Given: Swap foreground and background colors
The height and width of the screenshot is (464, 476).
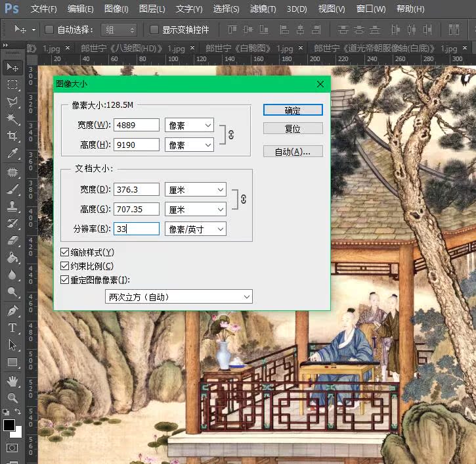Looking at the screenshot, I should pyautogui.click(x=18, y=411).
